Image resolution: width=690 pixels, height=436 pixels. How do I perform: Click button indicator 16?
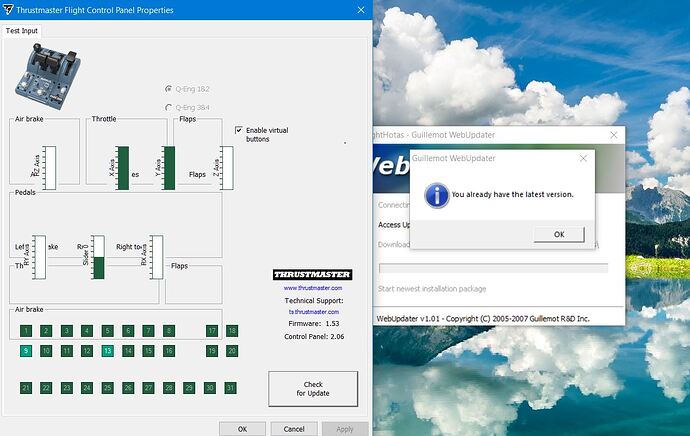(169, 351)
